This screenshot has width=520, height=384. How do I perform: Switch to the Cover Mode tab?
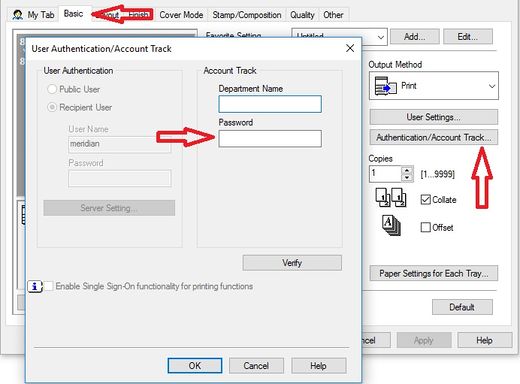[181, 15]
